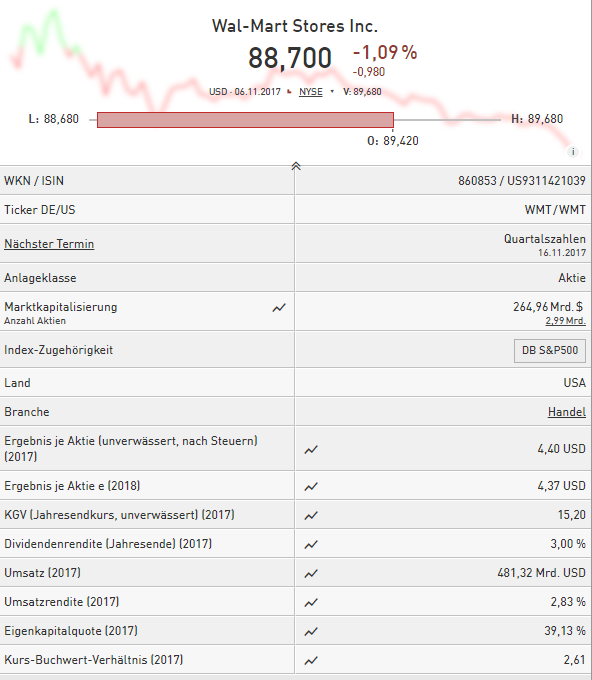Open chart icon for Ergebnis je Aktie e (2018)
This screenshot has width=592, height=680.
tap(311, 487)
